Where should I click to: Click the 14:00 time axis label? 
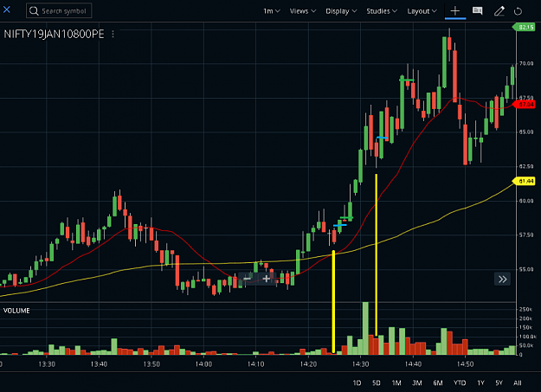[203, 364]
